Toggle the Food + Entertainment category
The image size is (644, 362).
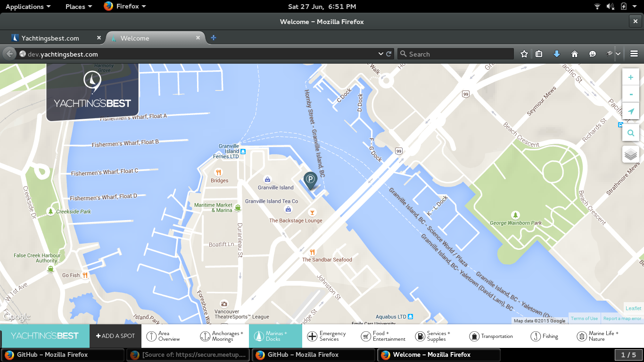point(383,336)
